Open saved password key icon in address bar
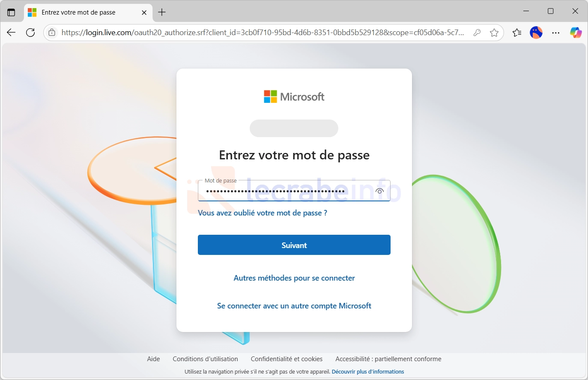 coord(477,33)
